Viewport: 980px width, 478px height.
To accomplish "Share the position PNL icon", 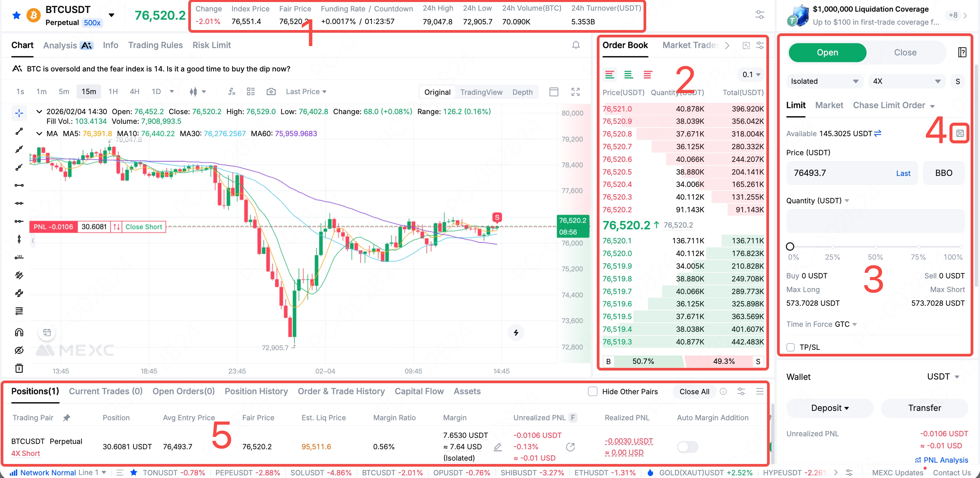I will [570, 447].
